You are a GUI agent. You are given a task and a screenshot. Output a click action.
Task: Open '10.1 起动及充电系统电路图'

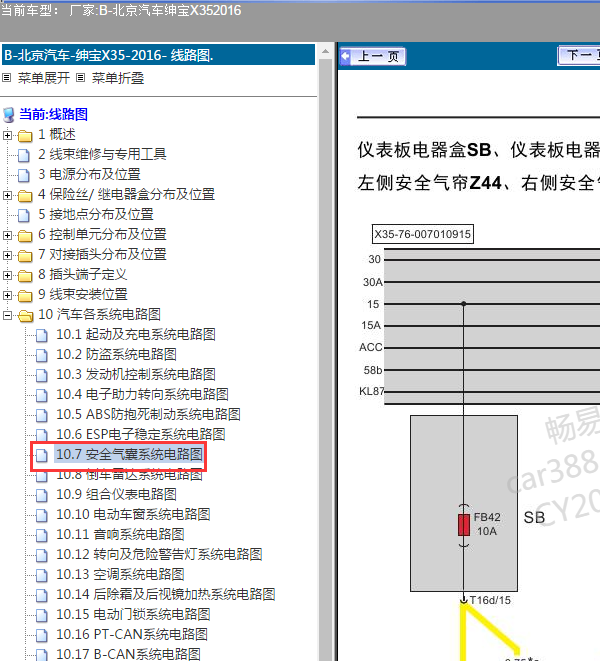click(136, 334)
